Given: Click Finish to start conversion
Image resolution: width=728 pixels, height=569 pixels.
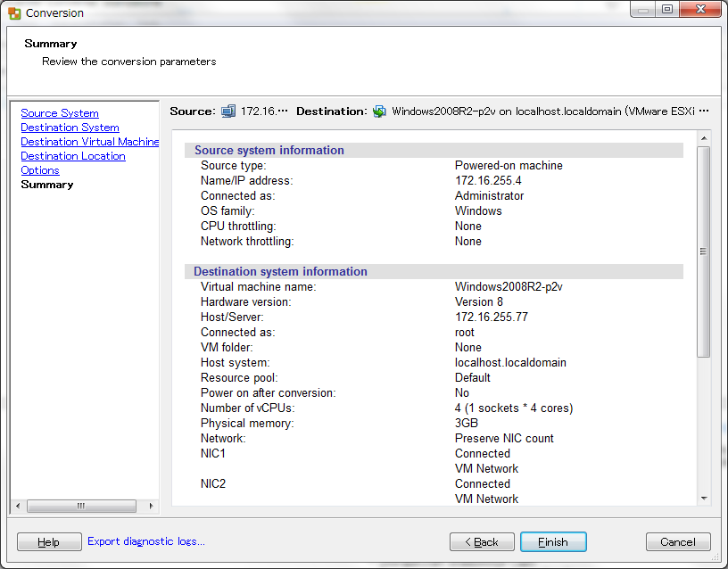Looking at the screenshot, I should coord(553,541).
